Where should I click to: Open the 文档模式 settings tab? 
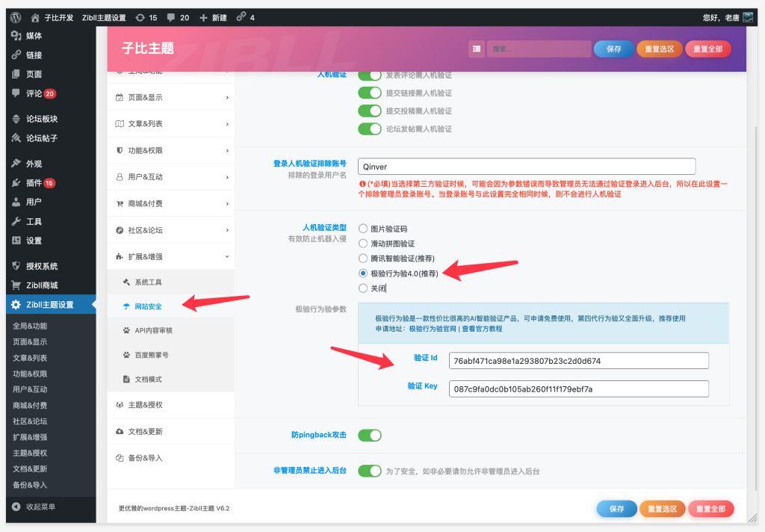tap(171, 380)
